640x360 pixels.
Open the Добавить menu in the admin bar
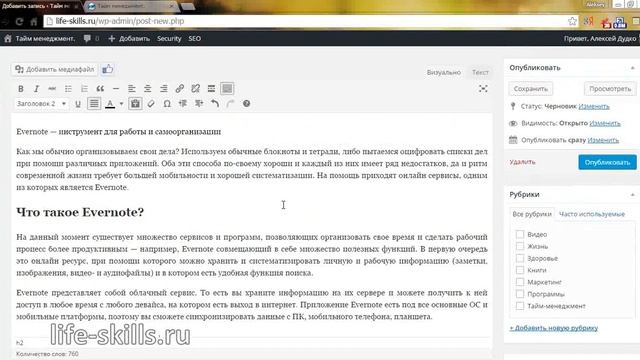[129, 38]
